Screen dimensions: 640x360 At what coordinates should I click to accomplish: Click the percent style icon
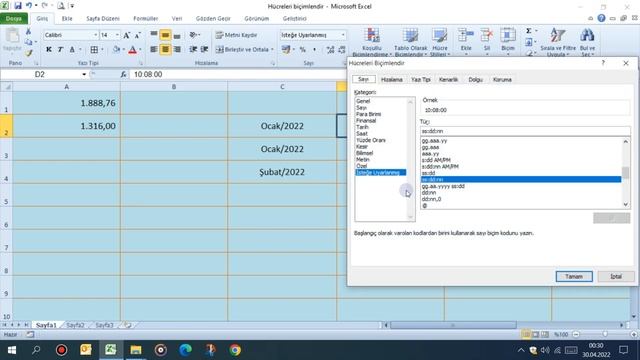[302, 49]
